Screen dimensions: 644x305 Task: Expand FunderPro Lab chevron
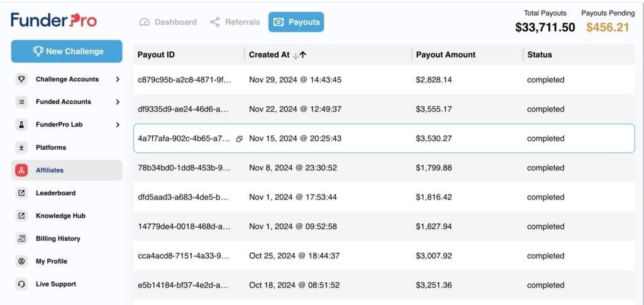[x=118, y=125]
